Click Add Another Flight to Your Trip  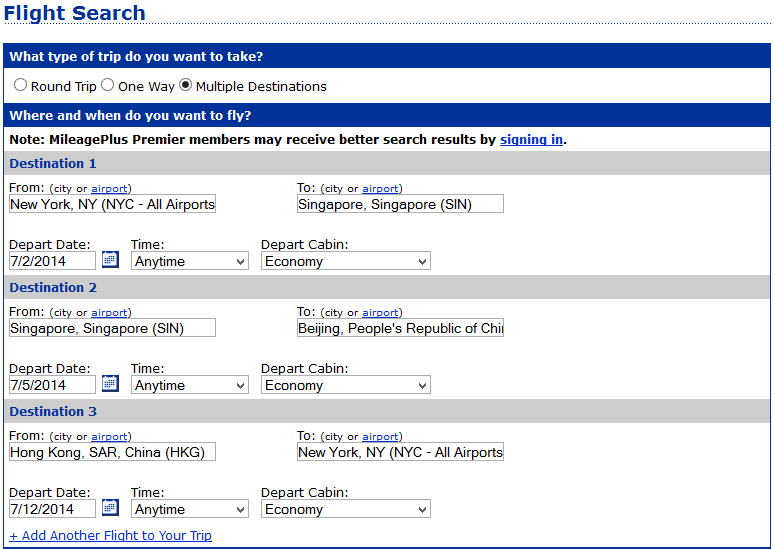coord(111,536)
